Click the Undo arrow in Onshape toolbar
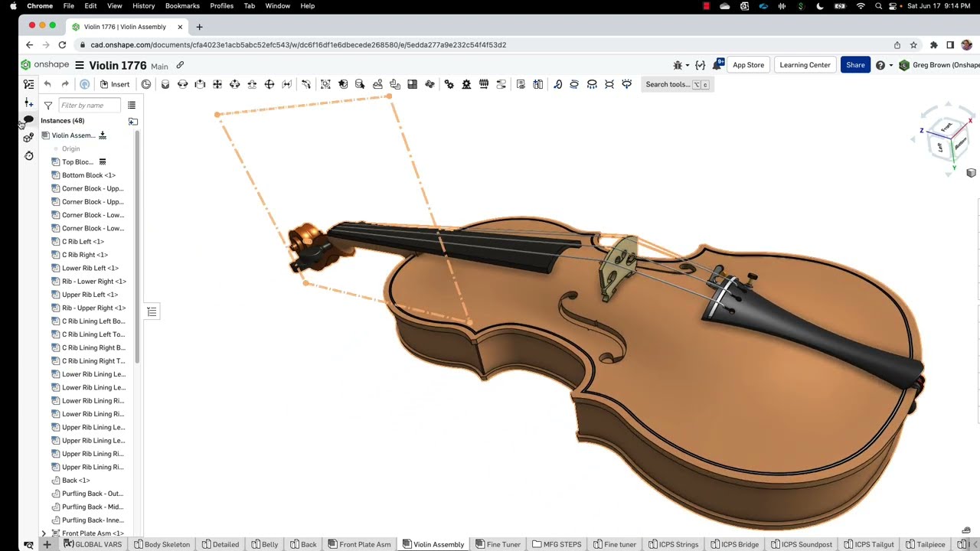 [47, 84]
